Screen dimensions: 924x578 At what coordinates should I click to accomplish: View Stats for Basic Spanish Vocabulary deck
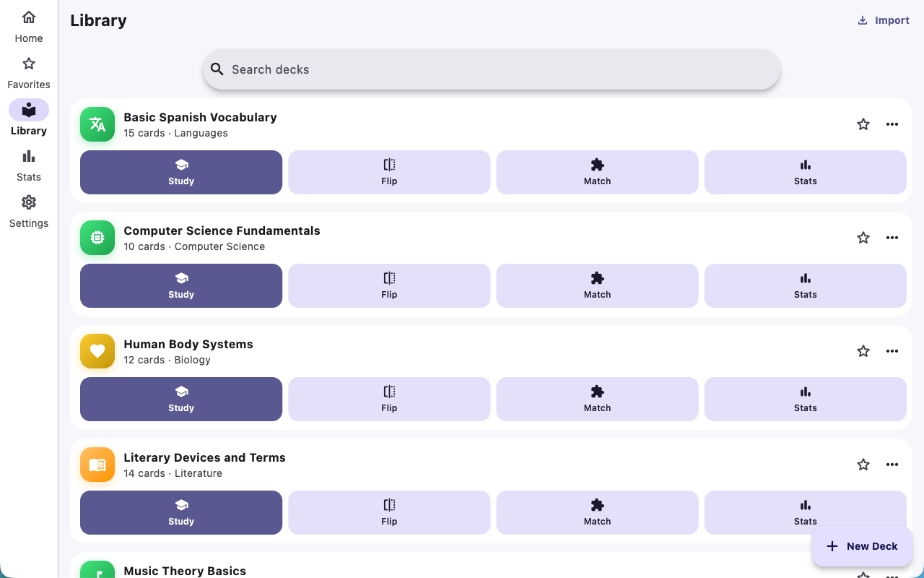806,172
